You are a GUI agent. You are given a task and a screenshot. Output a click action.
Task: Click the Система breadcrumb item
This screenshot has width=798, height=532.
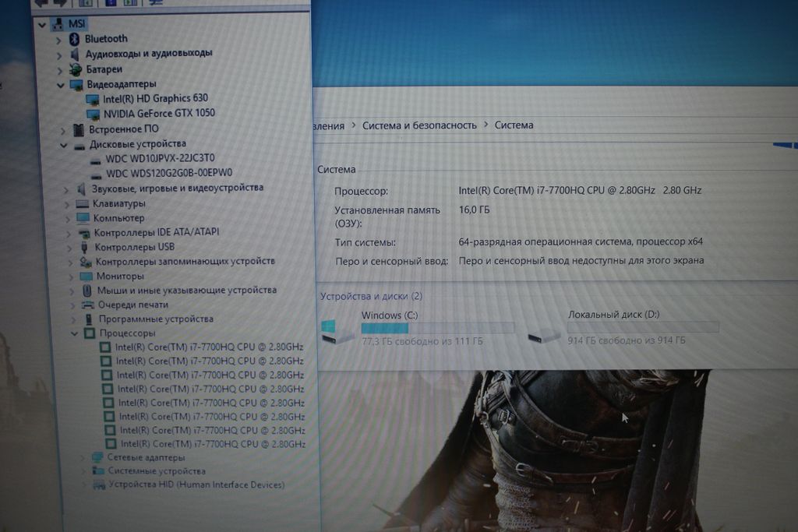(514, 125)
